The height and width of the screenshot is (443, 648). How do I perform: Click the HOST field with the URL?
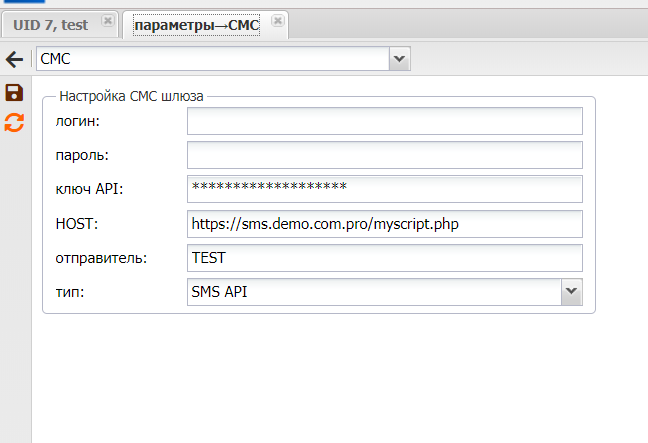[x=384, y=223]
